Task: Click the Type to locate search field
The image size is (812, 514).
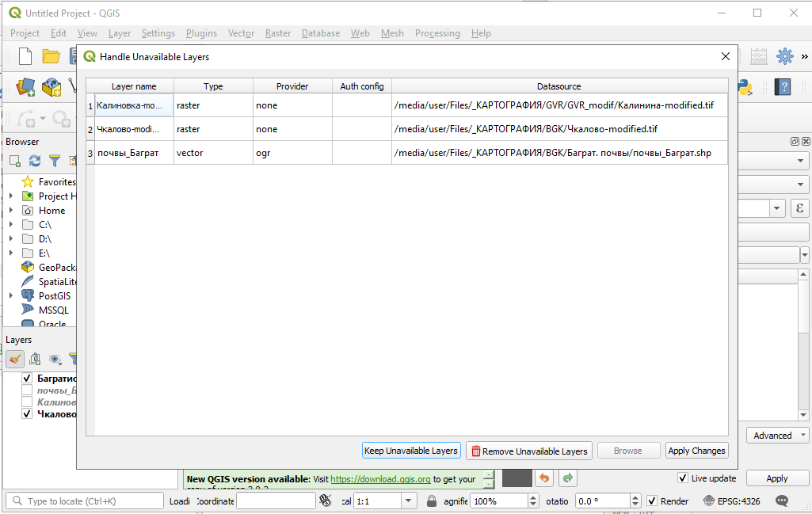Action: pos(83,501)
